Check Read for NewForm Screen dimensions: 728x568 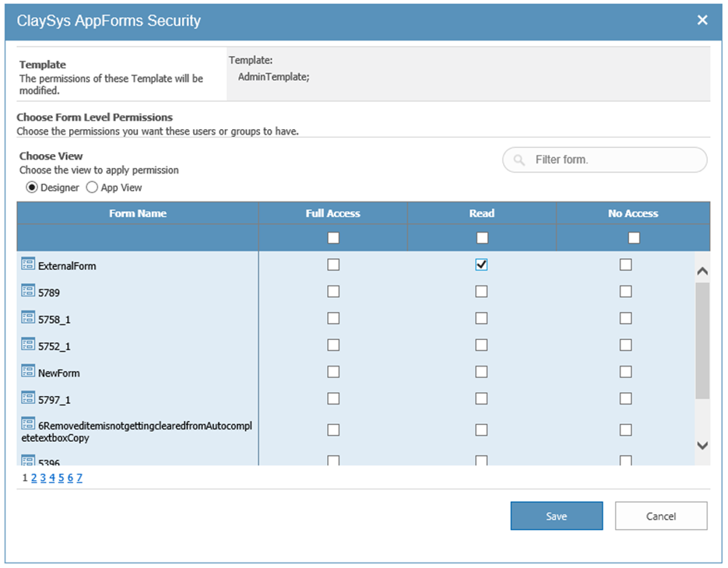481,372
